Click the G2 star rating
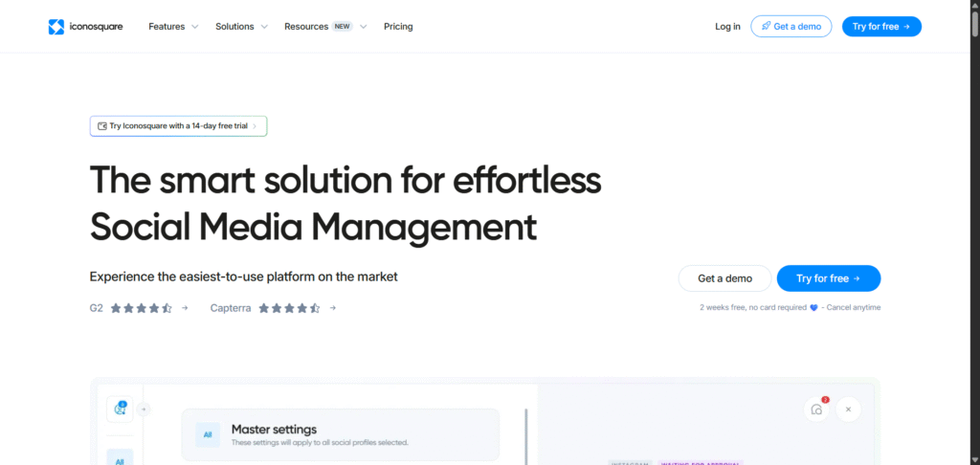The width and height of the screenshot is (980, 465). [141, 308]
